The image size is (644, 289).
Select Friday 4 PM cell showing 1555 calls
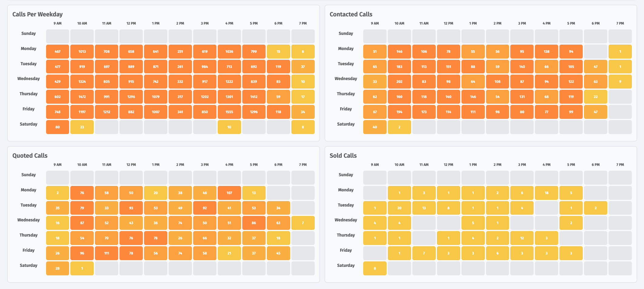coord(229,112)
